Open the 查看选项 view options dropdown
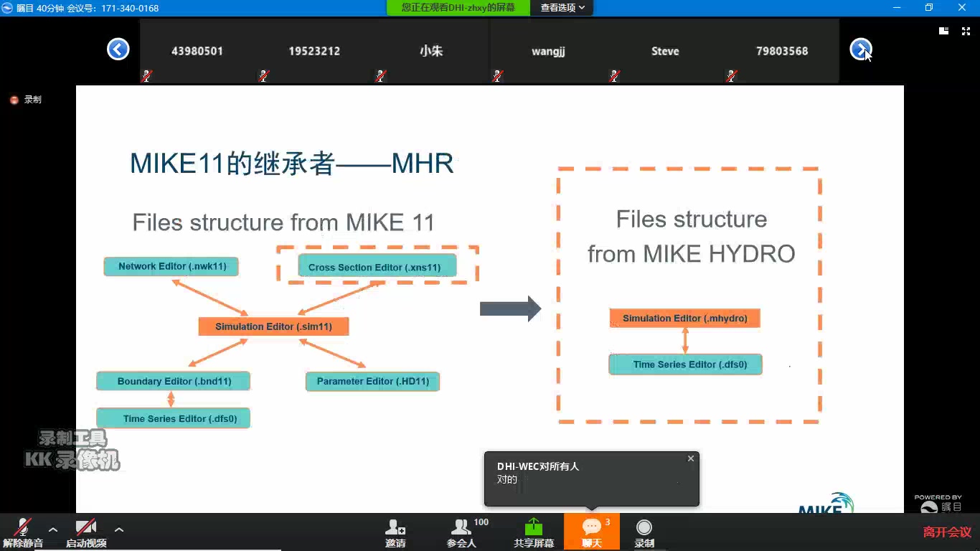This screenshot has width=980, height=551. click(x=562, y=8)
